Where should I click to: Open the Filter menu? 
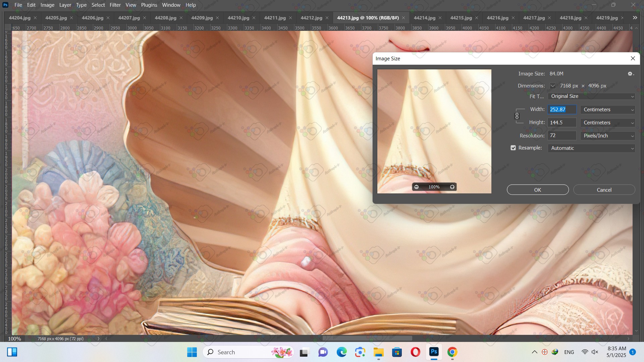click(115, 5)
